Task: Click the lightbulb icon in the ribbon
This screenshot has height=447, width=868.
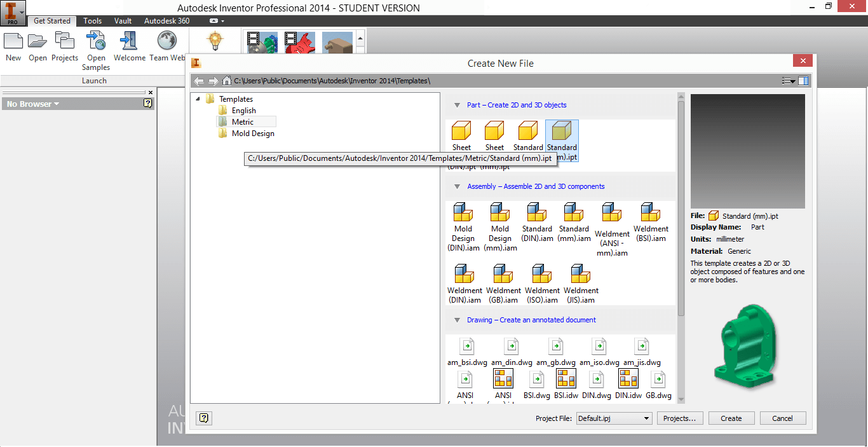Action: (215, 41)
